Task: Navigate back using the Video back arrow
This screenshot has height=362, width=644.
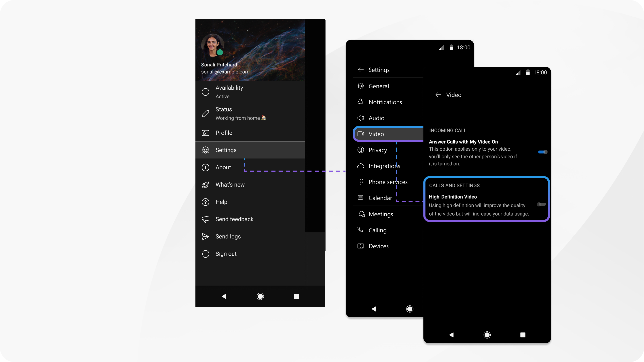Action: (438, 95)
